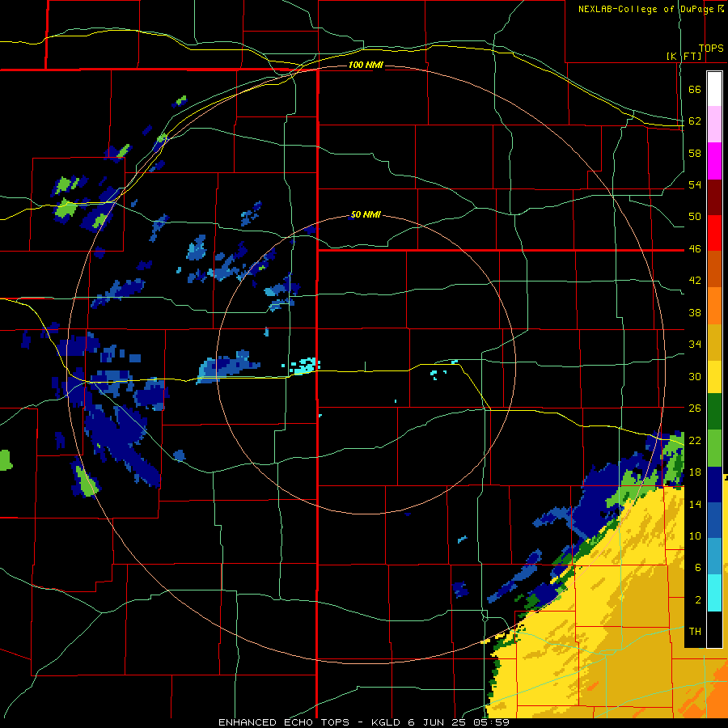Select the bright orange legend swatch
The height and width of the screenshot is (728, 728).
714,306
